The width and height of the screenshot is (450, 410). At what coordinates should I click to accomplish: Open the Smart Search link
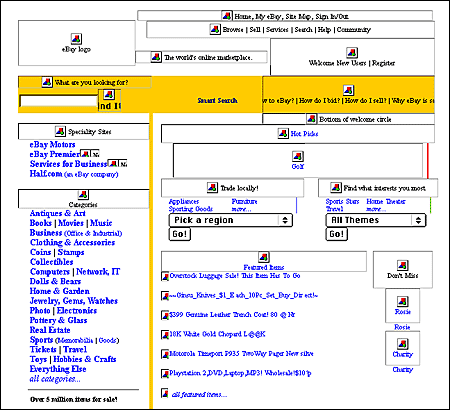pos(217,100)
